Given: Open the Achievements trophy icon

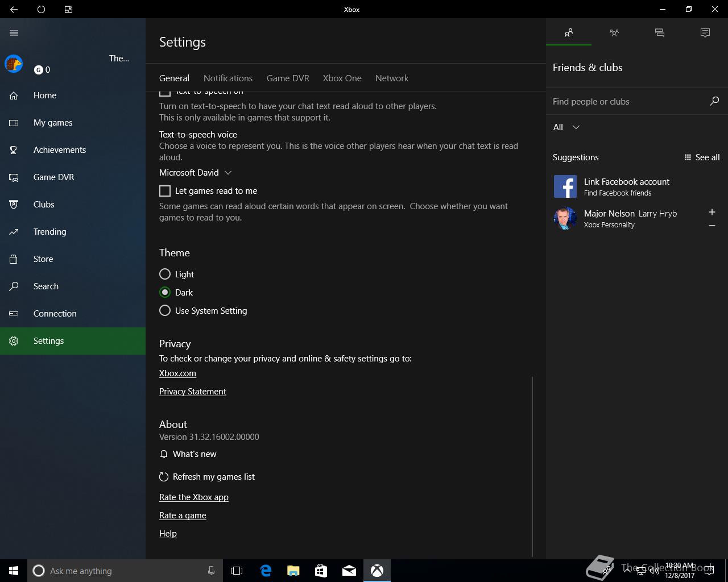Looking at the screenshot, I should coord(14,150).
